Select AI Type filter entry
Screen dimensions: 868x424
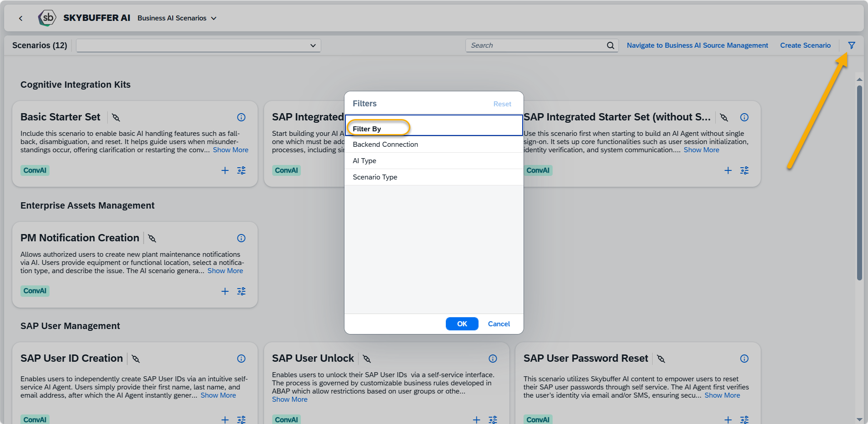click(434, 161)
